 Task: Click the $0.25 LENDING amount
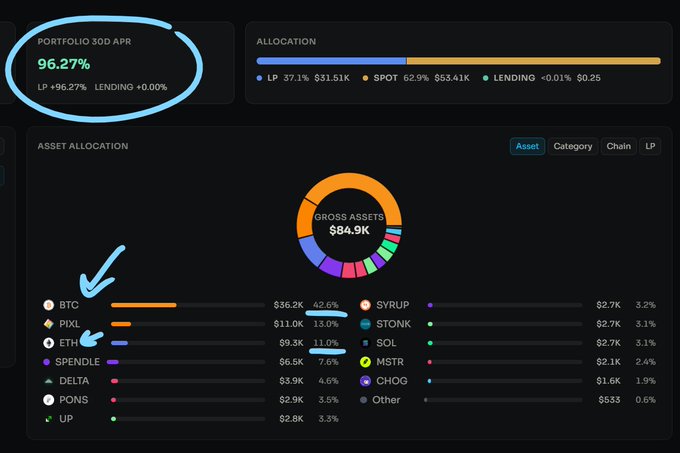pos(588,78)
